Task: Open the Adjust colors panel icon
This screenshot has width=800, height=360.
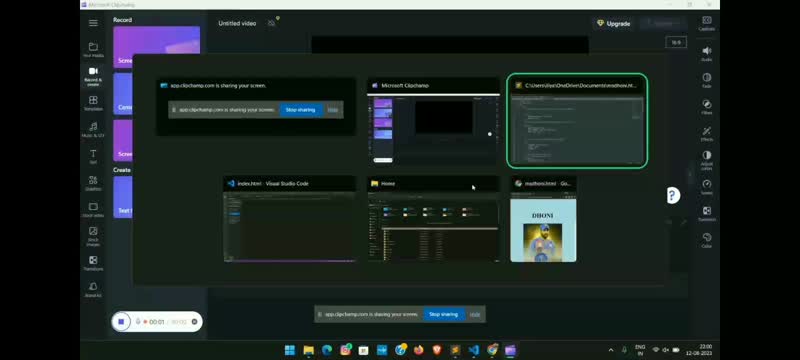Action: click(707, 160)
